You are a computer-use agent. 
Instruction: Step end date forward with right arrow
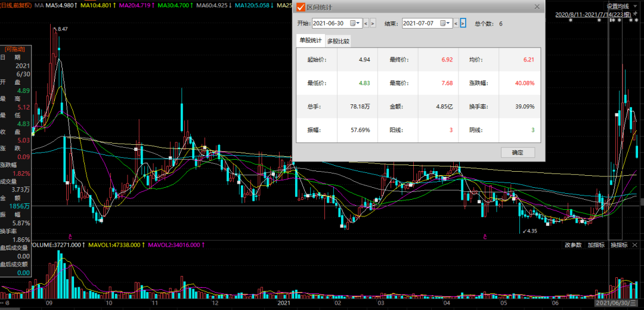pyautogui.click(x=463, y=23)
